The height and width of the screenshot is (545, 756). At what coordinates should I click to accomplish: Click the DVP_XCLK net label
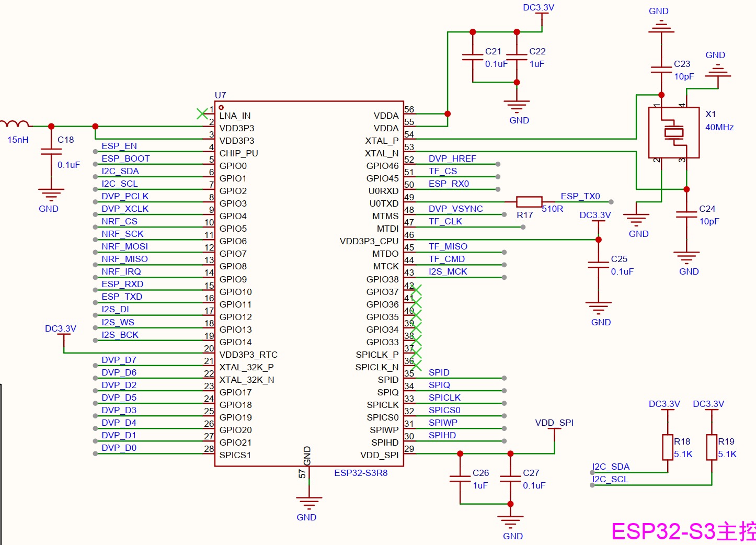[x=125, y=209]
